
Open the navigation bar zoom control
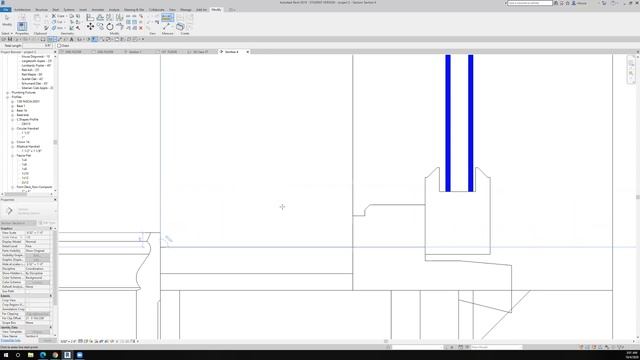pyautogui.click(x=631, y=74)
